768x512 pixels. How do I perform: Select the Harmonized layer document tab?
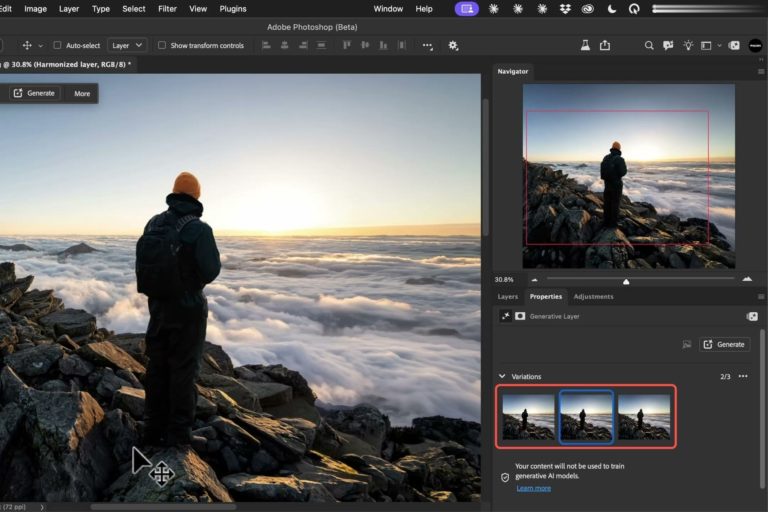tap(69, 64)
